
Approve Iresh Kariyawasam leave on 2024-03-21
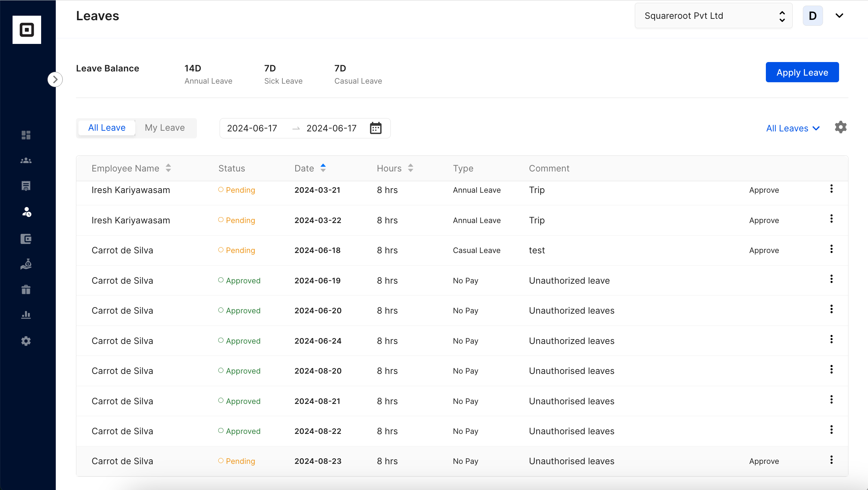[764, 190]
